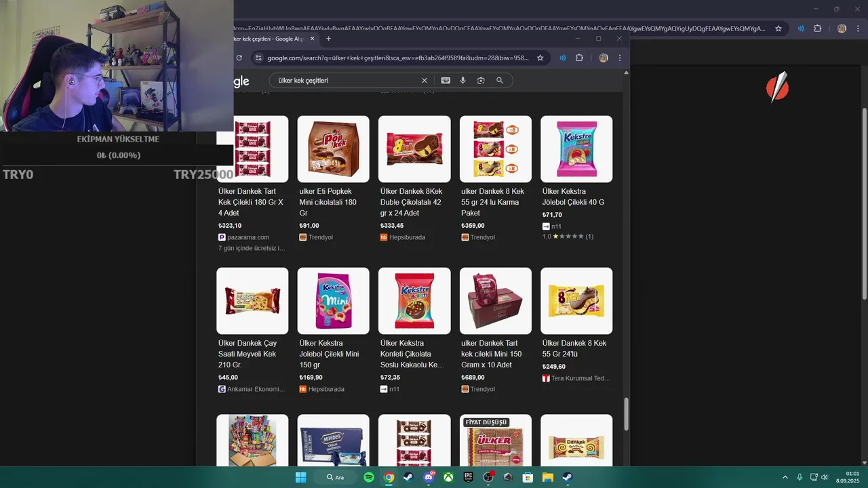Open Microsoft Store from taskbar
Viewport: 868px width, 488px height.
528,477
